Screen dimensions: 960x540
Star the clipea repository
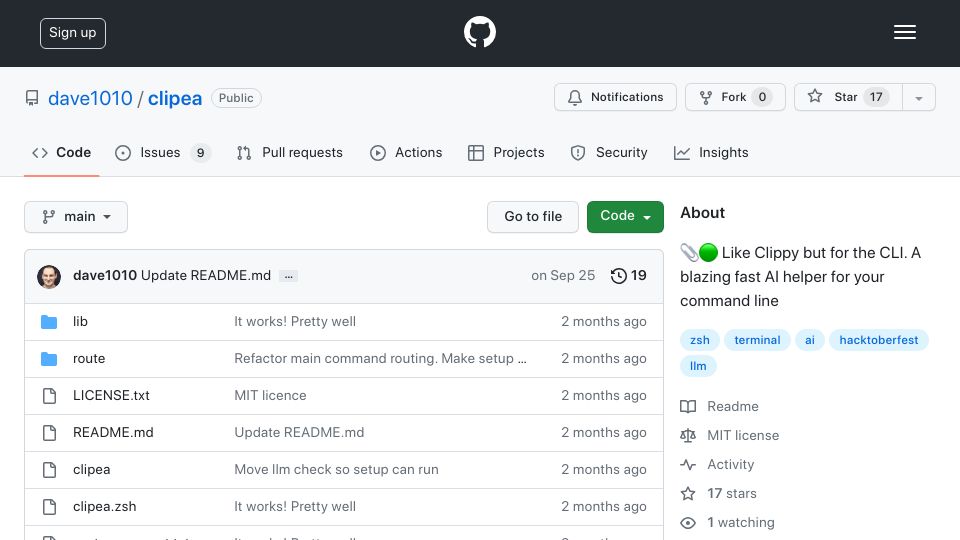pos(847,97)
